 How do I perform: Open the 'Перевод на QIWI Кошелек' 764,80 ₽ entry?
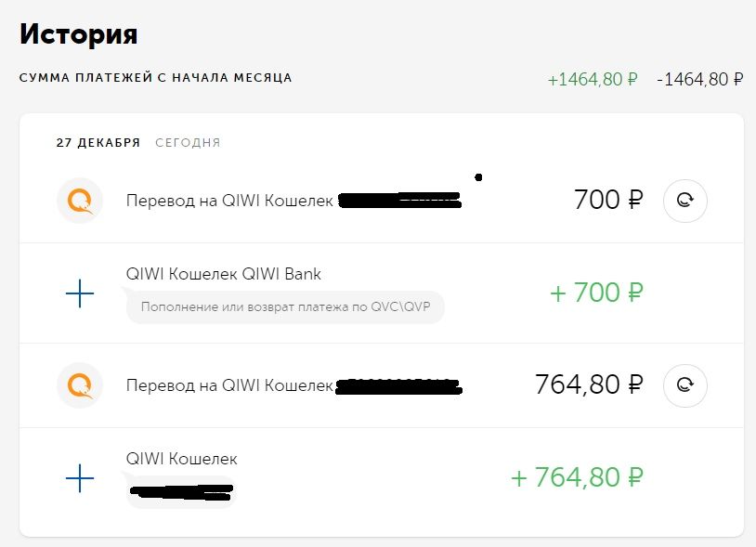[x=228, y=385]
